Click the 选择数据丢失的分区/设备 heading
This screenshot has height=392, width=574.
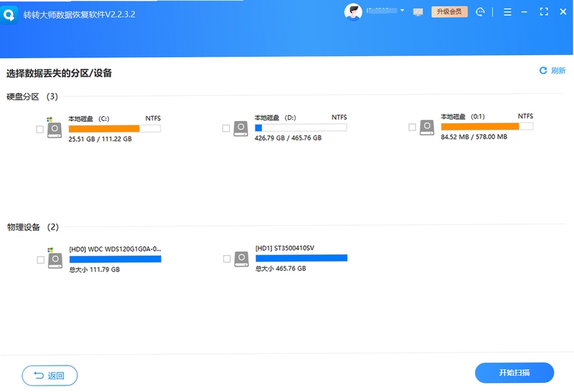pos(59,73)
